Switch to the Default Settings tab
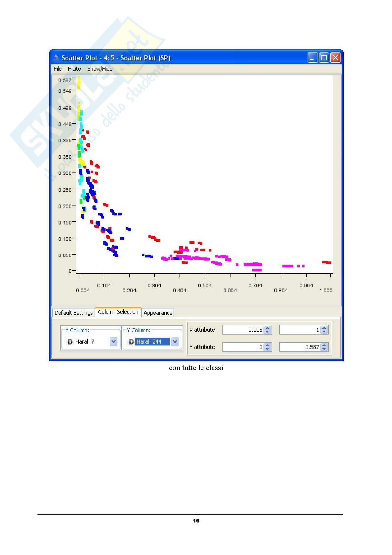Viewport: 392px width, 555px height. 74,313
